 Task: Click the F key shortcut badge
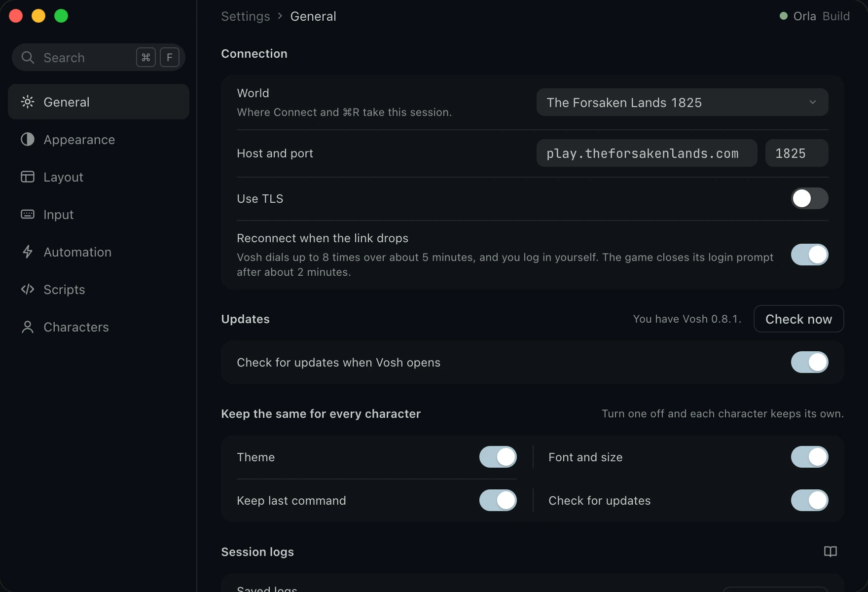click(x=170, y=58)
